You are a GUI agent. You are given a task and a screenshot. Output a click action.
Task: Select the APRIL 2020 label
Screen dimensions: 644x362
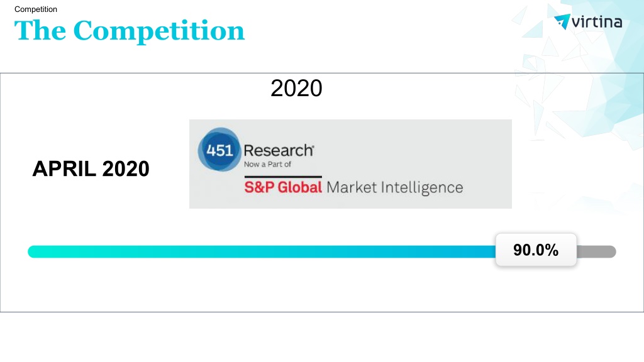coord(91,168)
